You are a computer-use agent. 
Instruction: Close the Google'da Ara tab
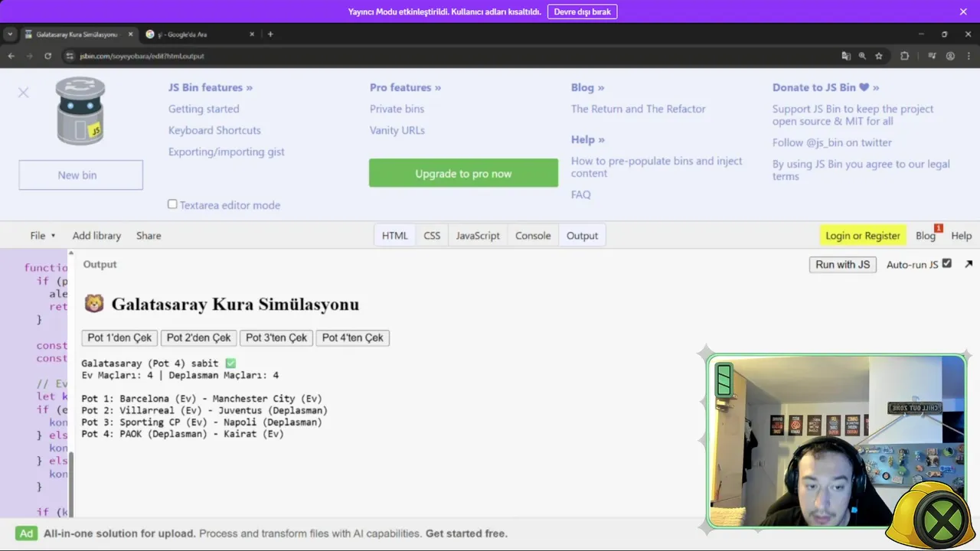[x=252, y=34]
